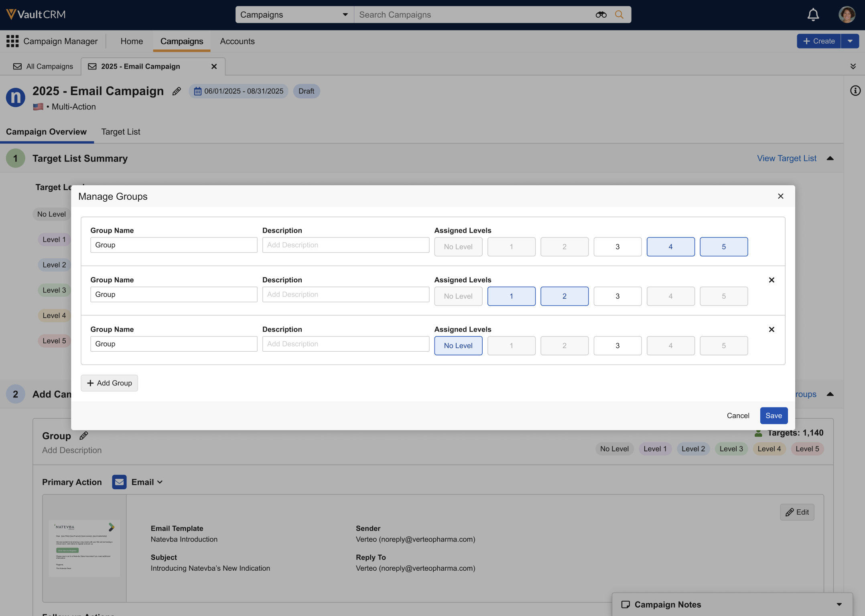The height and width of the screenshot is (616, 865).
Task: Click the orange search magnifier icon
Action: point(619,15)
